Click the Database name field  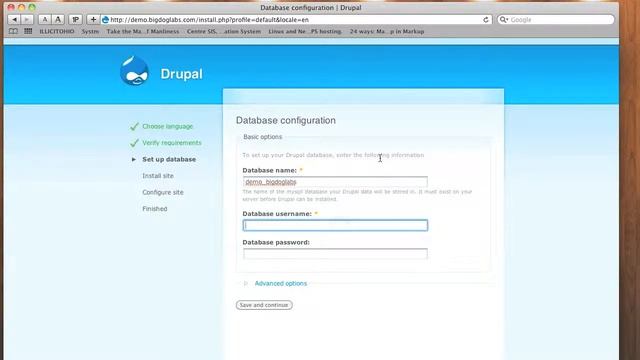point(335,182)
